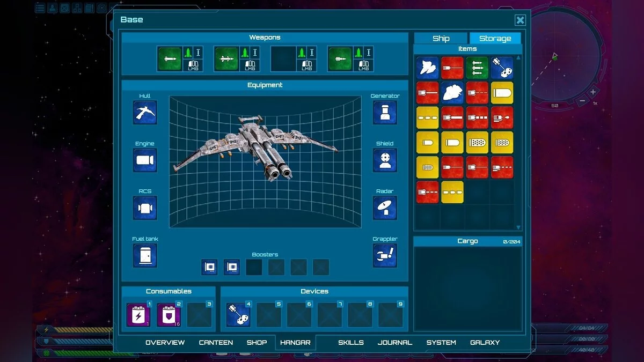
Task: Select the Grappler arm icon
Action: pos(385,256)
